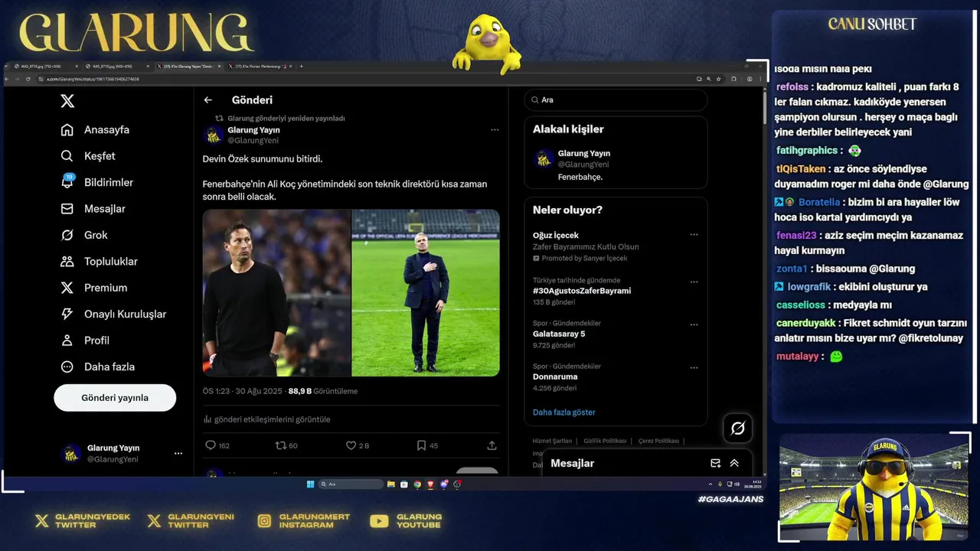
Task: Click the X logo in the sidebar
Action: pos(67,101)
